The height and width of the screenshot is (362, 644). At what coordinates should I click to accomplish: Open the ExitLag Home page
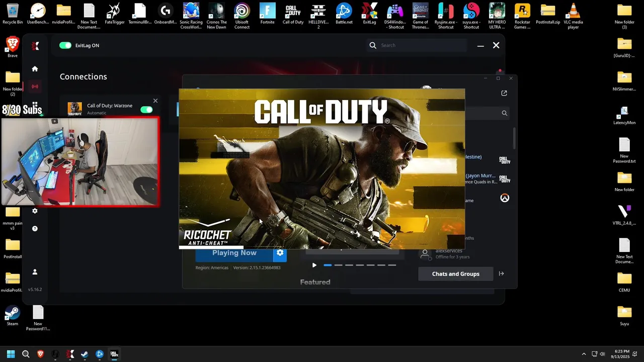pos(35,69)
